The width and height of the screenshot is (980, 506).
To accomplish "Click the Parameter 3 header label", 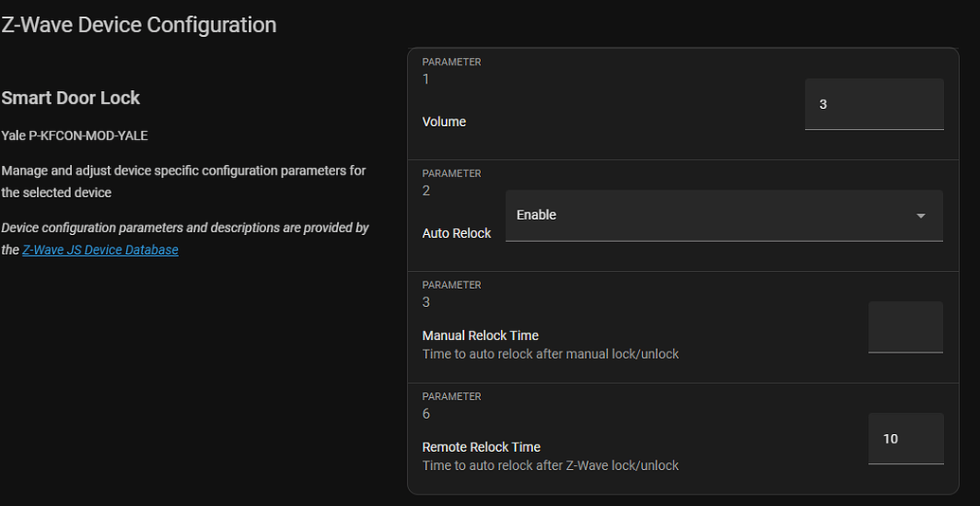I will 452,285.
